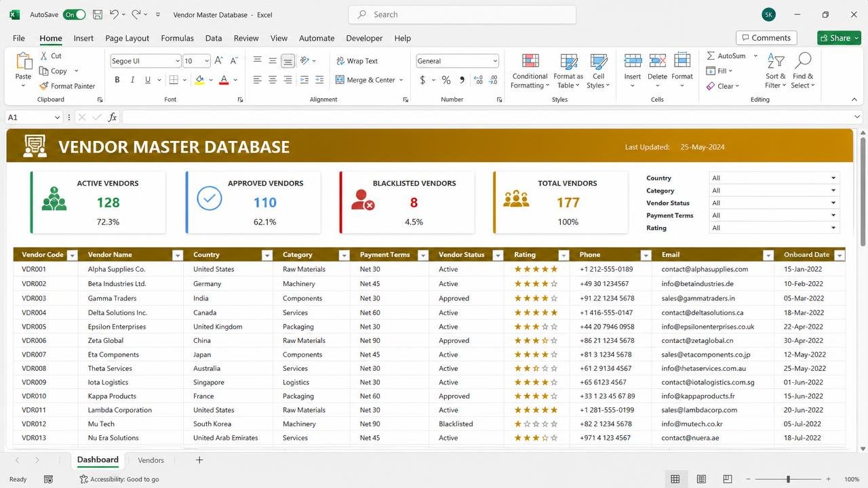Click the zoom slider handle
This screenshot has width=868, height=488.
click(788, 479)
